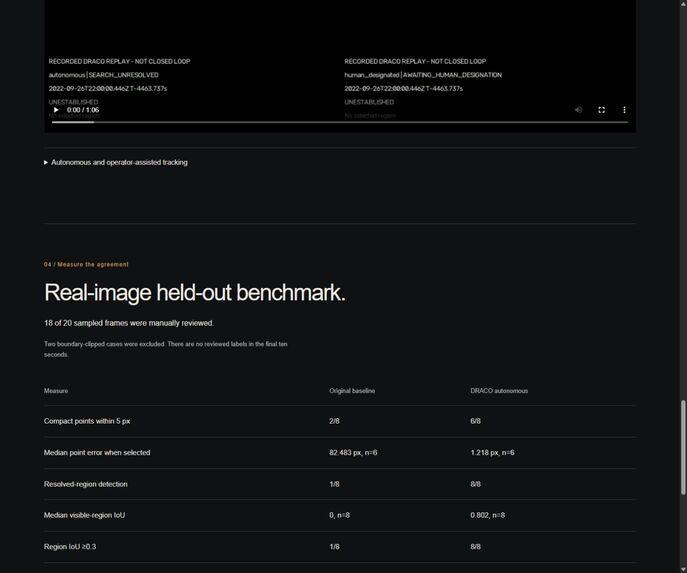
Task: Select 'Region IoU ≥0.3' row label
Action: pyautogui.click(x=70, y=547)
